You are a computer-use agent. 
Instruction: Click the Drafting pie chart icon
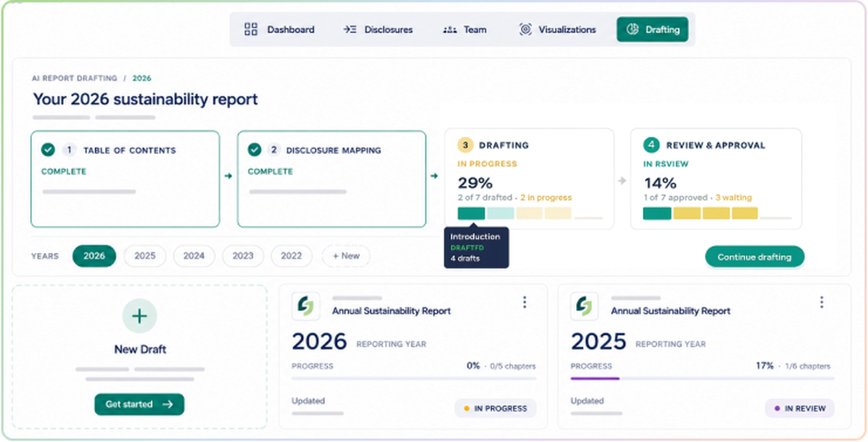point(633,29)
